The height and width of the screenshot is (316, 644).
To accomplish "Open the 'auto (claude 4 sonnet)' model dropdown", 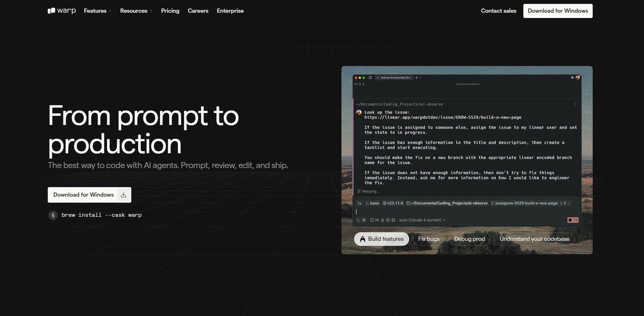I will 422,220.
